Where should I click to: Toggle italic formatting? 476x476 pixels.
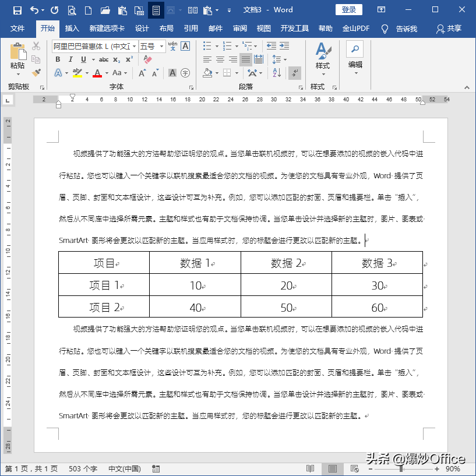70,59
